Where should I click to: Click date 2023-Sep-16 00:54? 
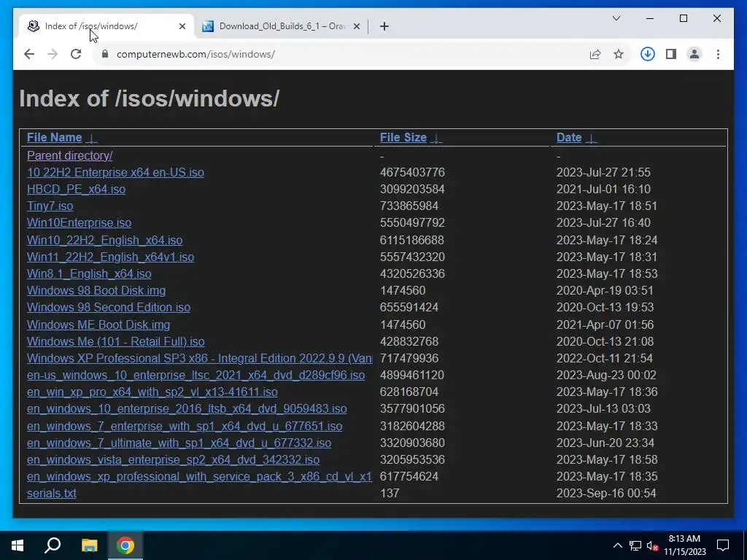pos(606,494)
